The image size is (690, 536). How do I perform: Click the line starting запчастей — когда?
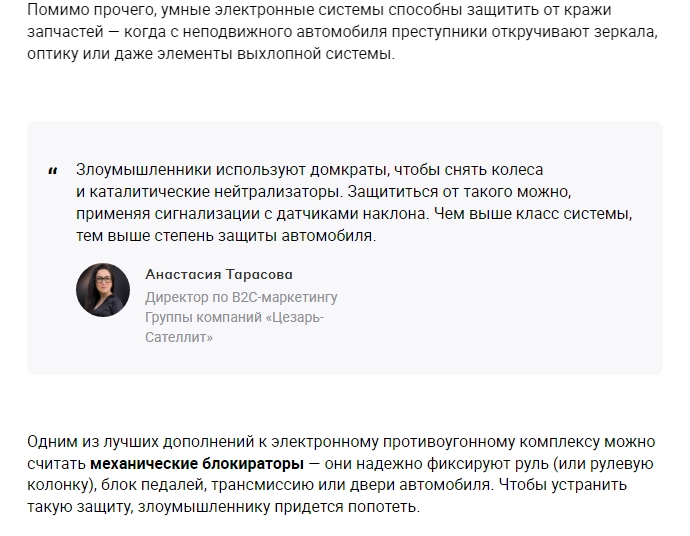(x=342, y=32)
